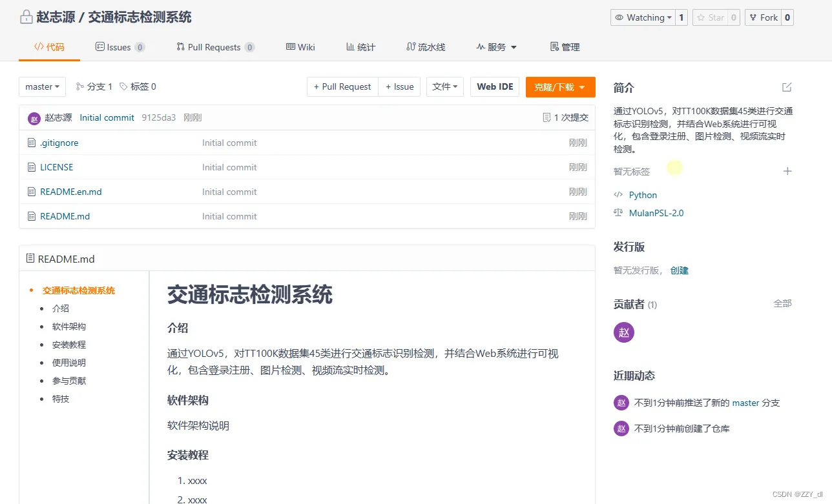
Task: Jump to 软件架构 in README outline
Action: (x=69, y=327)
